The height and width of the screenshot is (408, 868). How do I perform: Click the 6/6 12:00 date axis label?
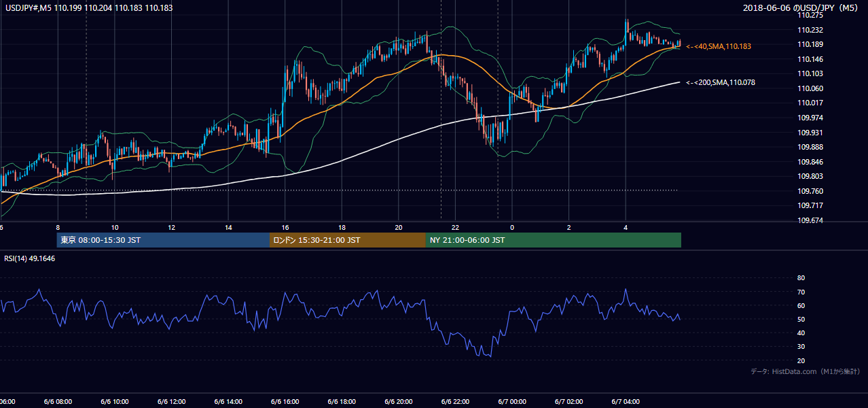[x=170, y=402]
